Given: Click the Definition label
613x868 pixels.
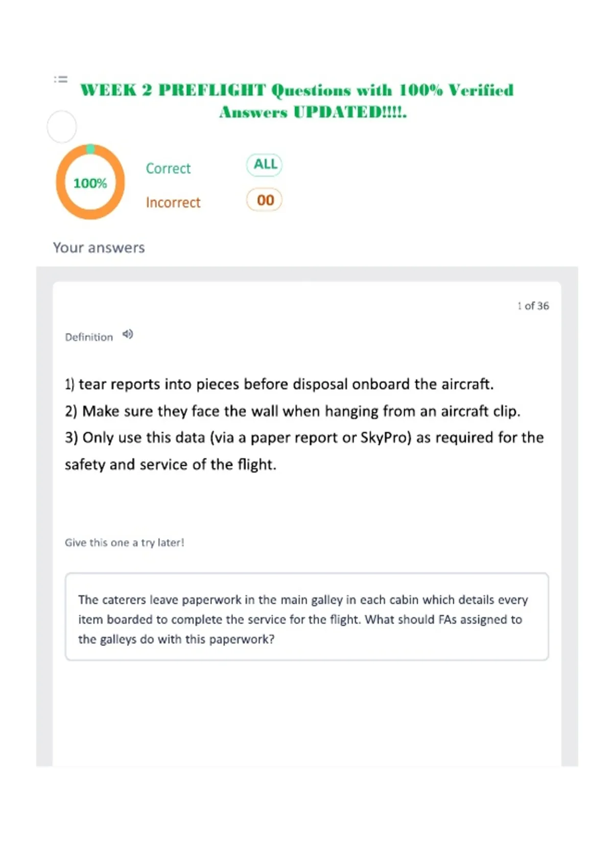Looking at the screenshot, I should pos(89,337).
